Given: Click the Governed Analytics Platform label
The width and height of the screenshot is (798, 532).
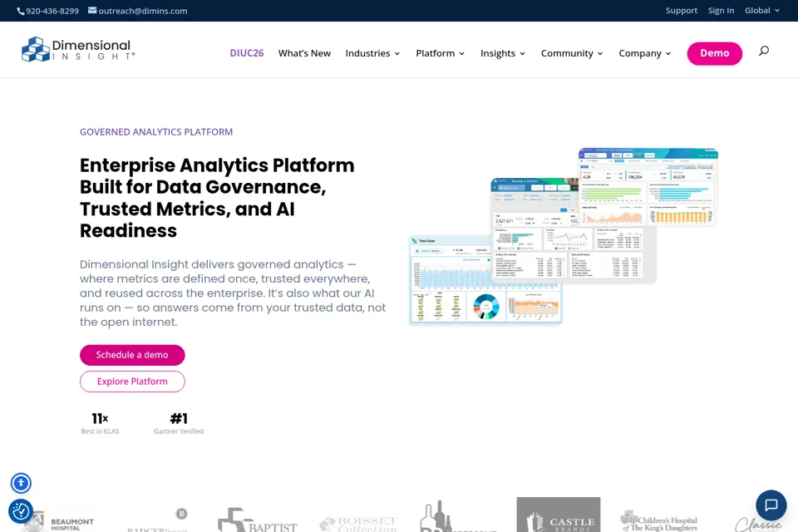Looking at the screenshot, I should tap(156, 132).
